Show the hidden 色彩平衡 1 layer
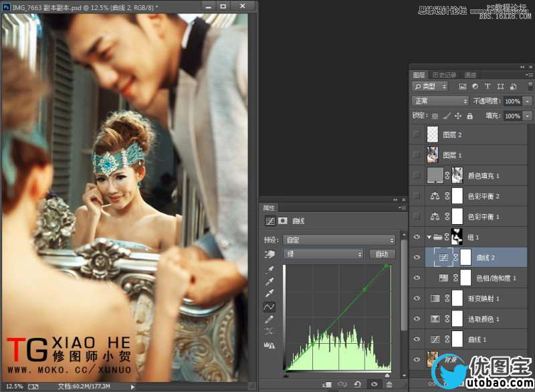535x392 pixels. (416, 216)
